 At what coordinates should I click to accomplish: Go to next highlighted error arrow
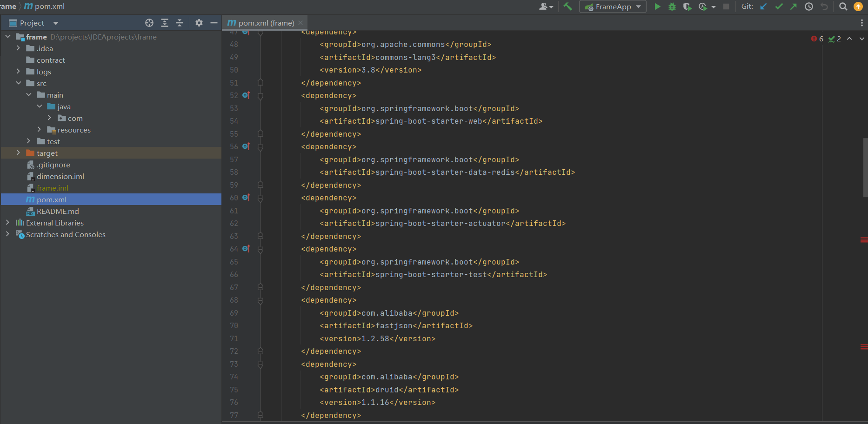(x=862, y=39)
